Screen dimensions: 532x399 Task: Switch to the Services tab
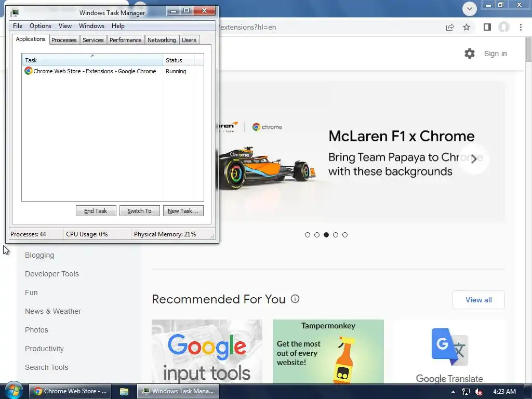click(x=94, y=40)
